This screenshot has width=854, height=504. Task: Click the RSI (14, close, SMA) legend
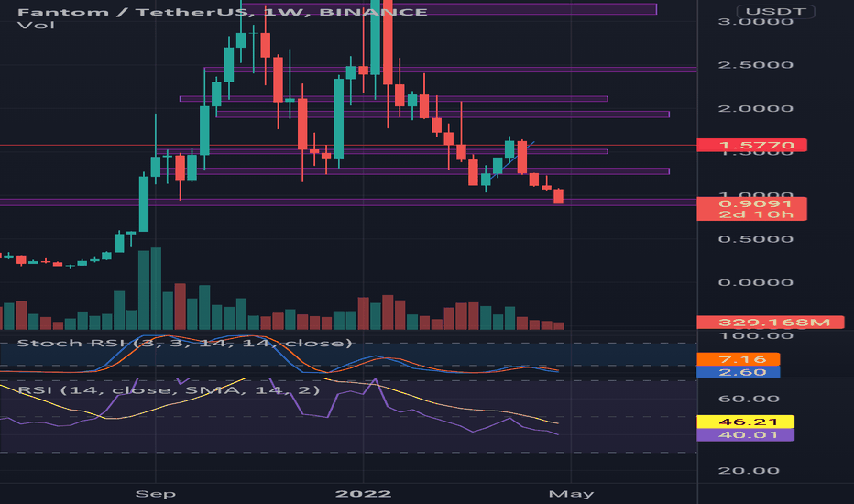pyautogui.click(x=169, y=390)
